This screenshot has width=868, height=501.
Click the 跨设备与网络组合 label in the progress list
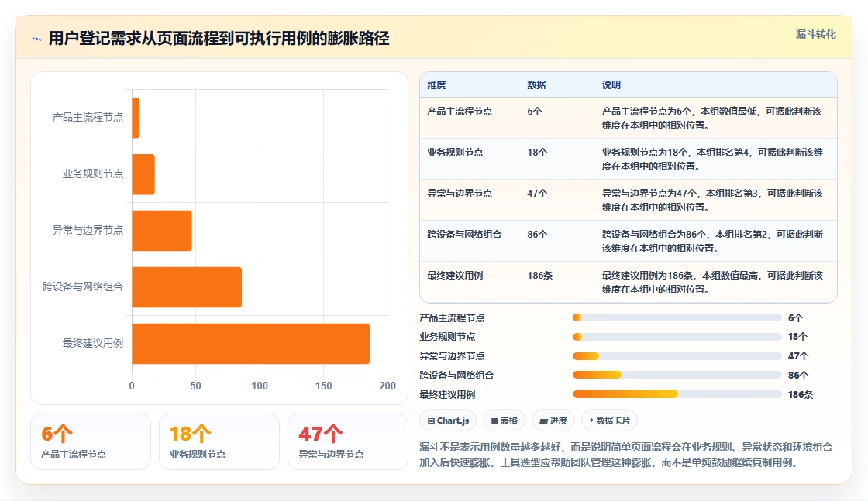coord(456,376)
